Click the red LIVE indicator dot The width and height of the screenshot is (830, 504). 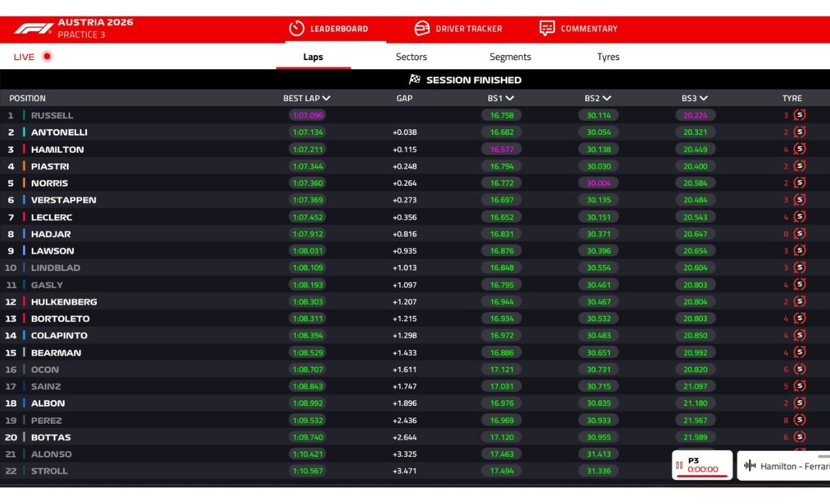(x=47, y=57)
